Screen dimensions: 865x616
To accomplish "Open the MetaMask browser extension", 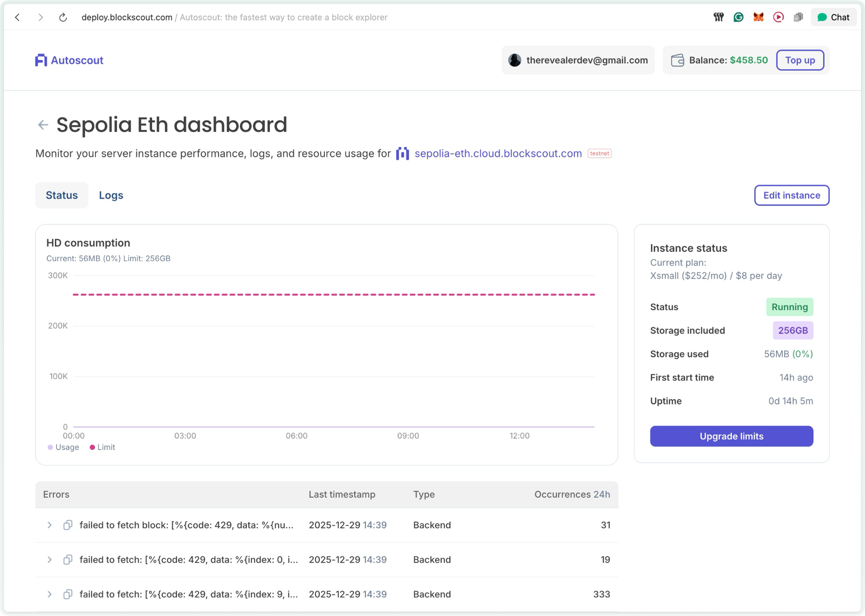I will click(758, 17).
